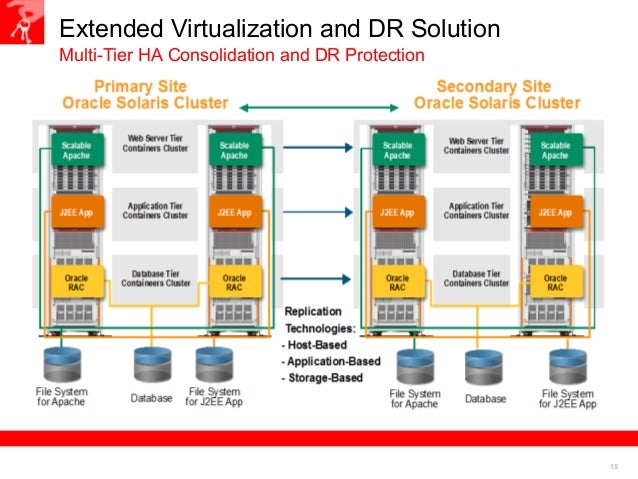638x479 pixels.
Task: Select the J2EE App box on Primary Site's right rack
Action: [235, 212]
